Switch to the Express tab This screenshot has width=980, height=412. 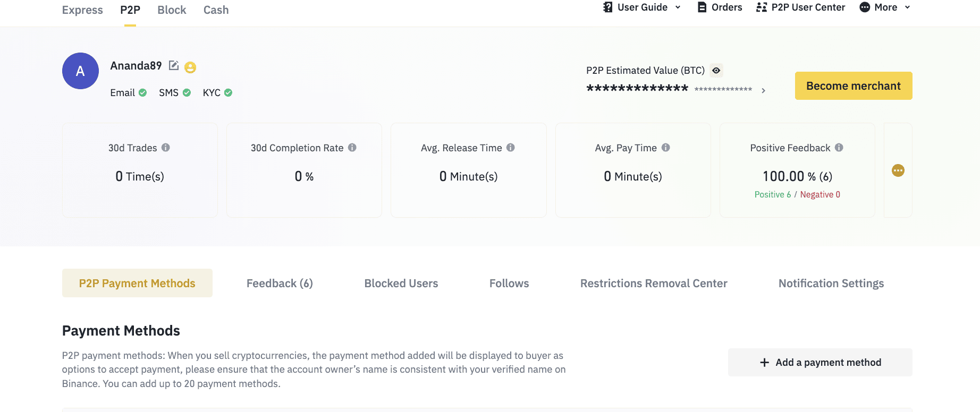(x=82, y=10)
